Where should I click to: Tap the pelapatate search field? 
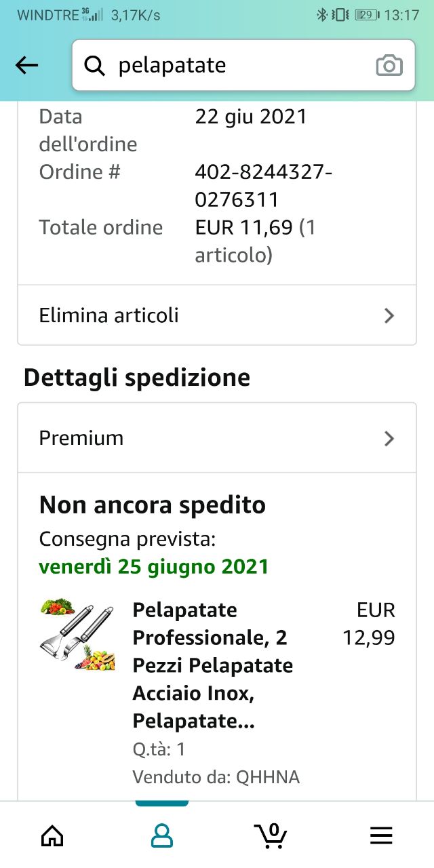[237, 65]
